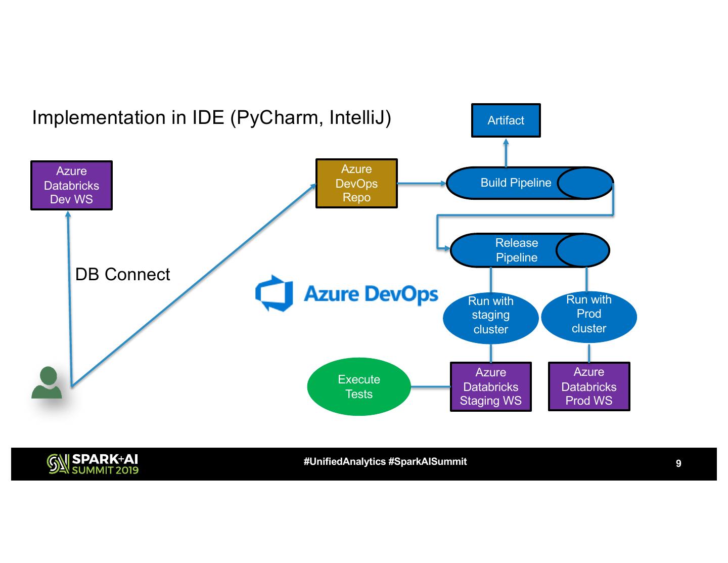Expand the Artifact box
728x563 pixels.
point(506,120)
